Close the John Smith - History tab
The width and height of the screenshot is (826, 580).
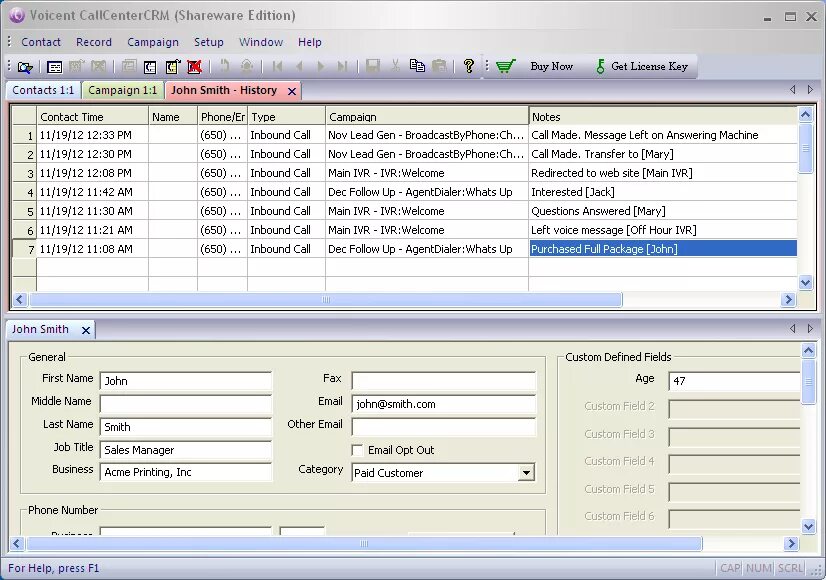292,92
